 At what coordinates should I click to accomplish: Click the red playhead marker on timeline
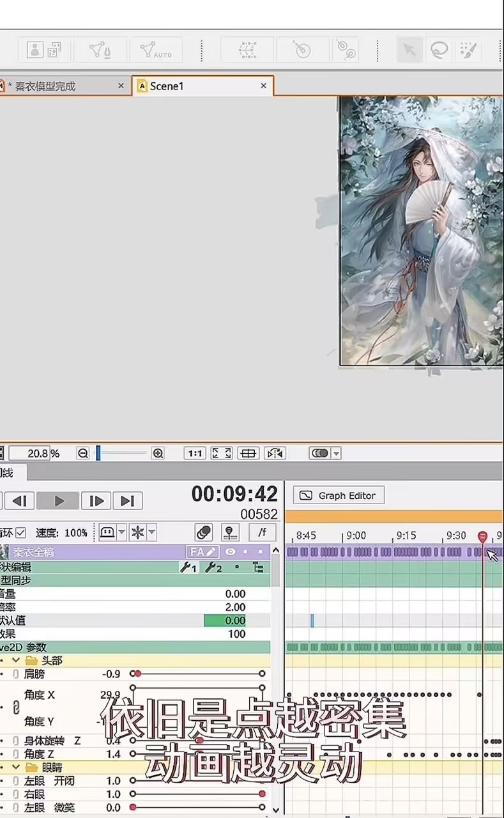point(483,536)
